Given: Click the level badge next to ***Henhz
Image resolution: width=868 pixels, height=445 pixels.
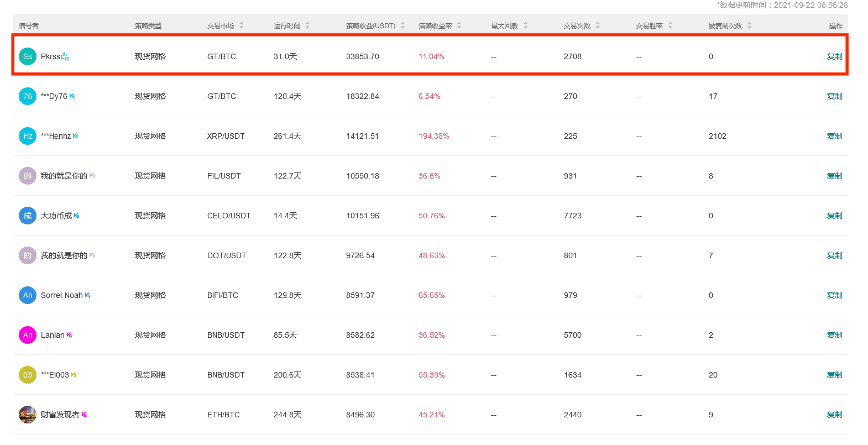Looking at the screenshot, I should (x=75, y=136).
